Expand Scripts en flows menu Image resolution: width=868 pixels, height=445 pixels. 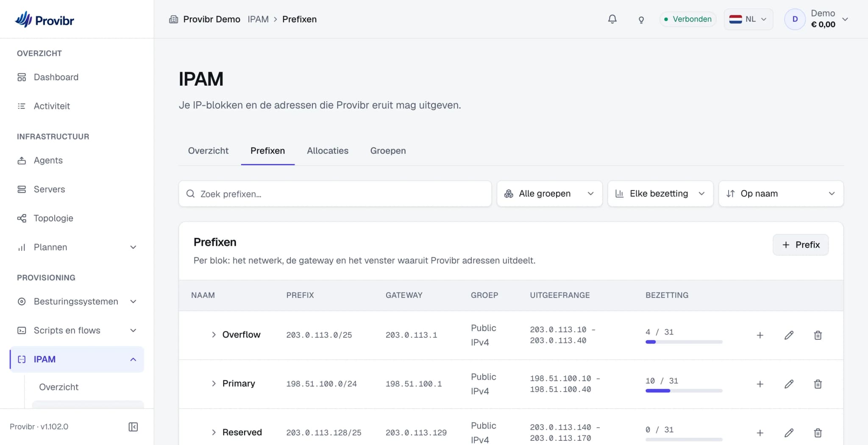coord(77,330)
